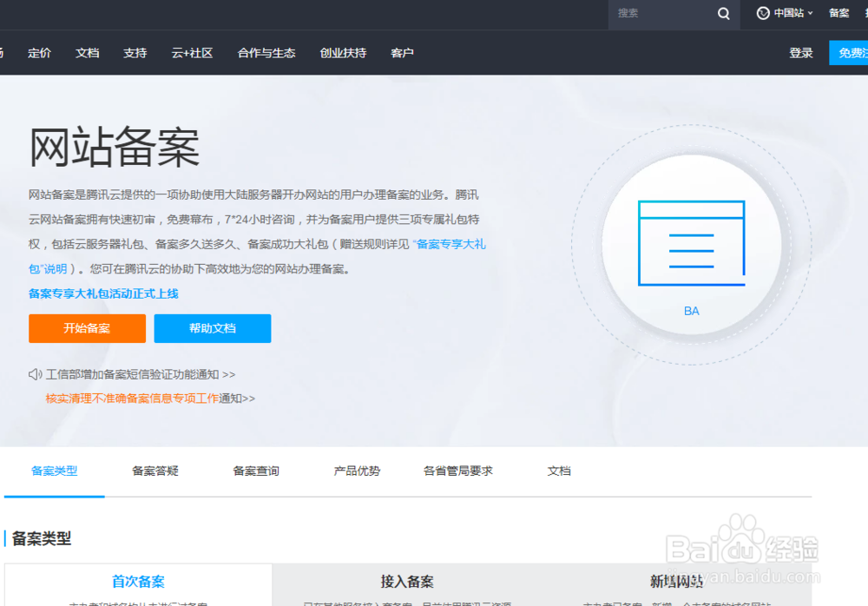Viewport: 868px width, 606px height.
Task: Click the 备案类型 section heading
Action: point(42,538)
